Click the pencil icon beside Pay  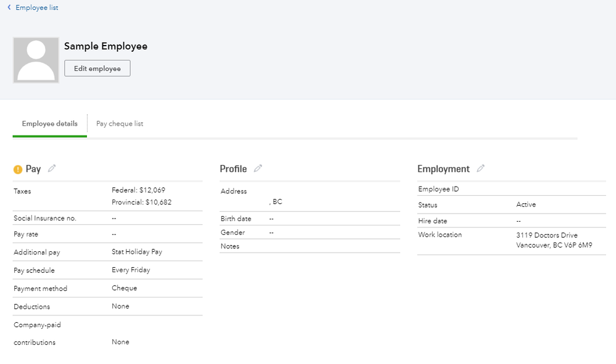pyautogui.click(x=52, y=169)
